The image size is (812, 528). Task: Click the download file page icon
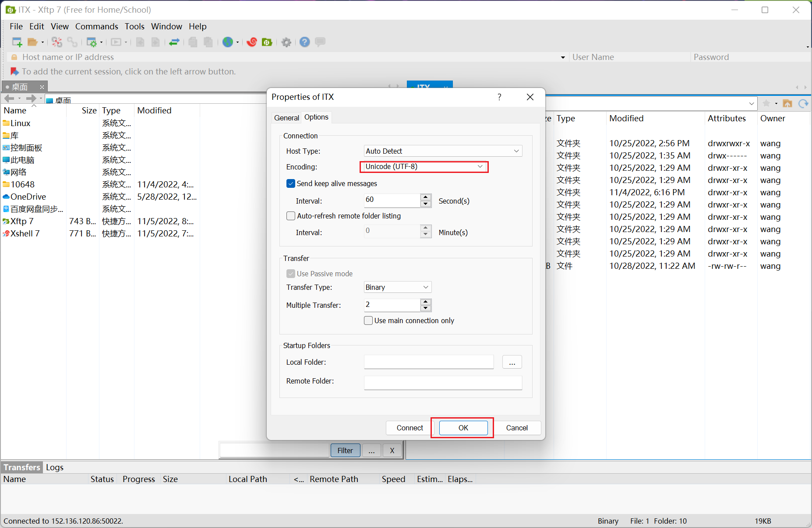(x=155, y=42)
